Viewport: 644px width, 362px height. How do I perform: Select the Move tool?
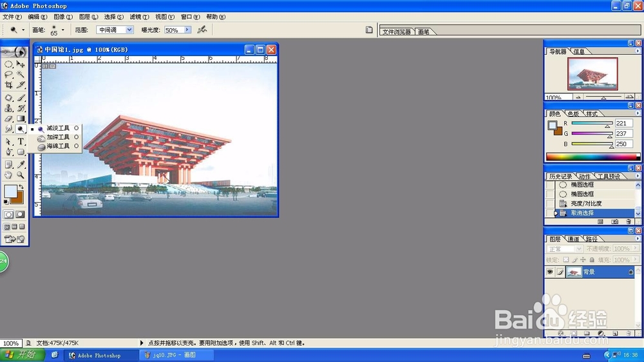(21, 64)
